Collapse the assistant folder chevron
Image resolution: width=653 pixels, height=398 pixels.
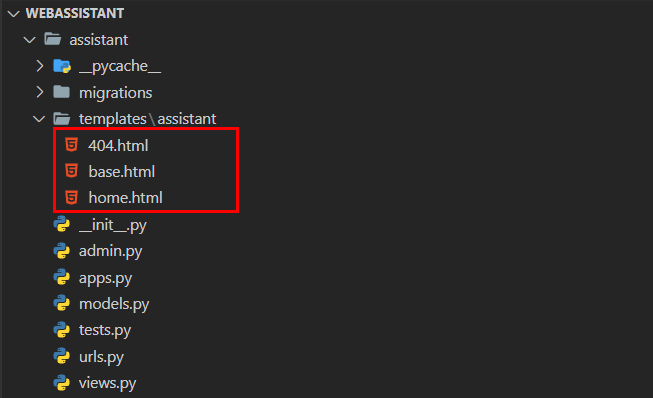coord(30,40)
